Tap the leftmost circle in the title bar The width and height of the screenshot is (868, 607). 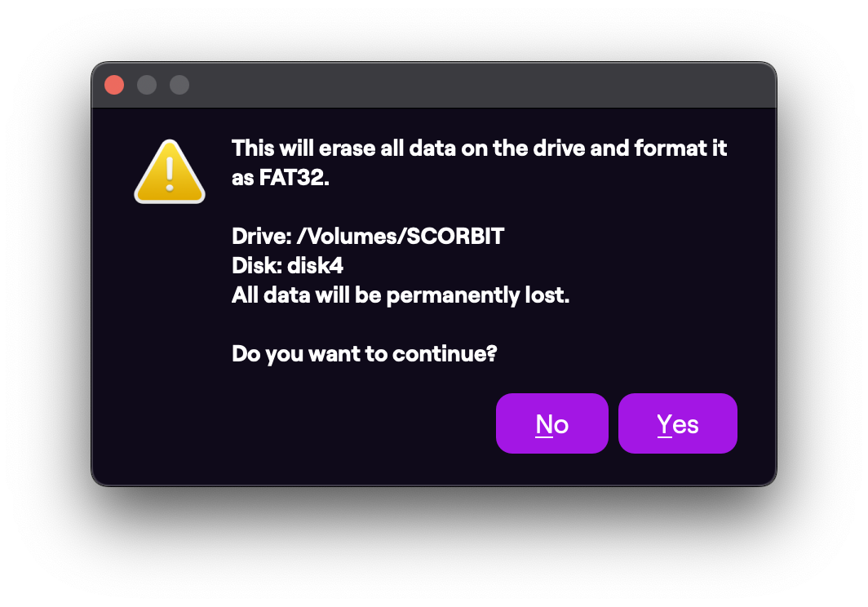coord(114,84)
